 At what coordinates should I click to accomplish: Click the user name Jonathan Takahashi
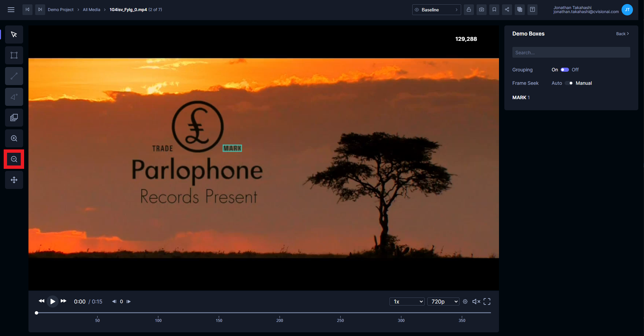(572, 7)
